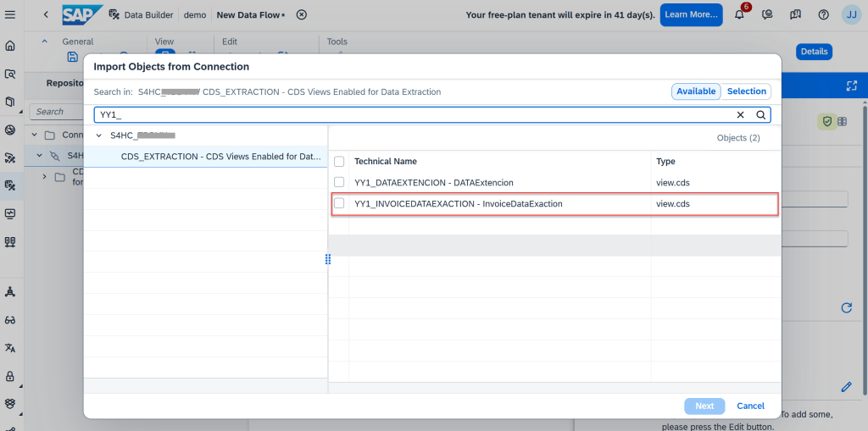The image size is (868, 431).
Task: Open the help question mark icon
Action: tap(823, 14)
